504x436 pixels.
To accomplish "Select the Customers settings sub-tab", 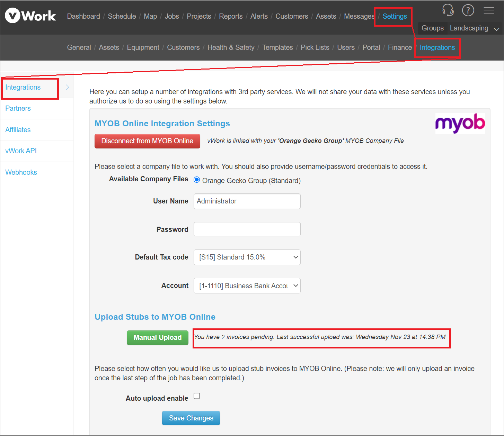I will [x=183, y=47].
